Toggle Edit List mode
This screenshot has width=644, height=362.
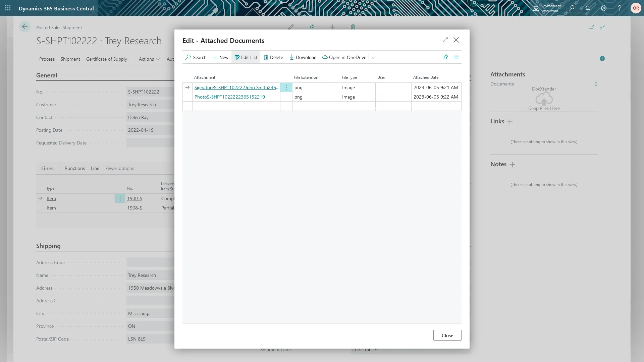point(246,57)
